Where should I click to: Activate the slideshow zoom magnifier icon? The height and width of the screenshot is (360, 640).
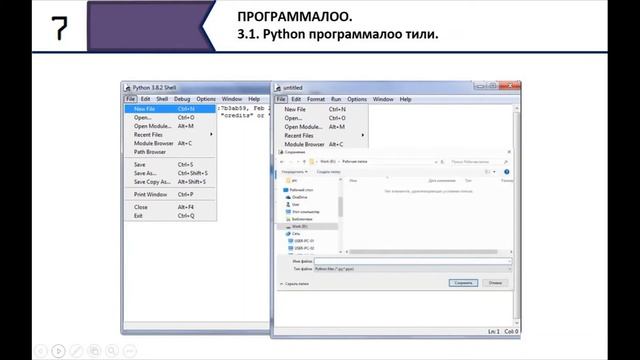tap(112, 351)
